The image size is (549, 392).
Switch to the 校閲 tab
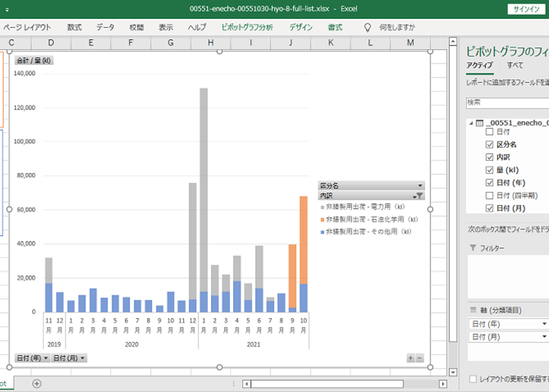pos(136,27)
